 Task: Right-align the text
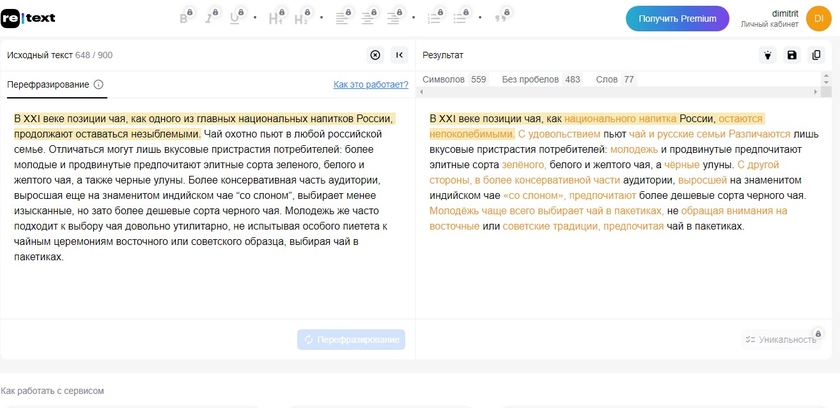click(x=394, y=18)
